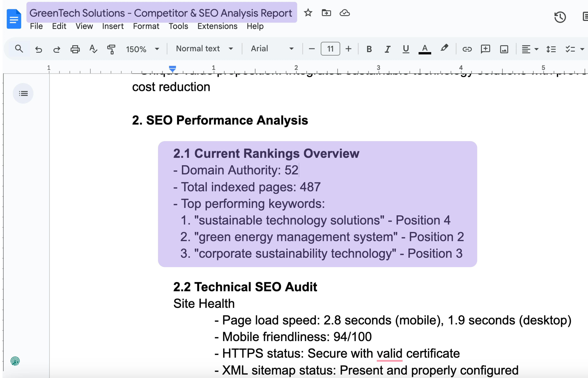Open the File menu
Viewport: 588px width, 378px height.
click(x=36, y=26)
